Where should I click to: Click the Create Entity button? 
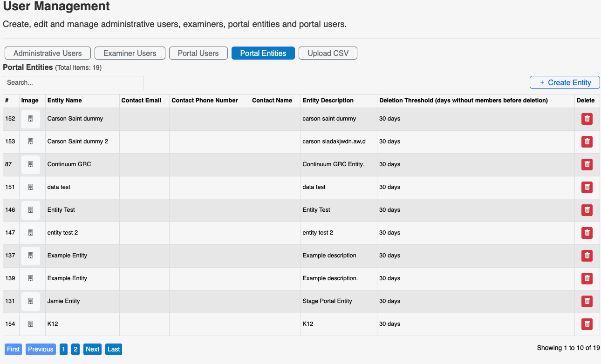564,82
